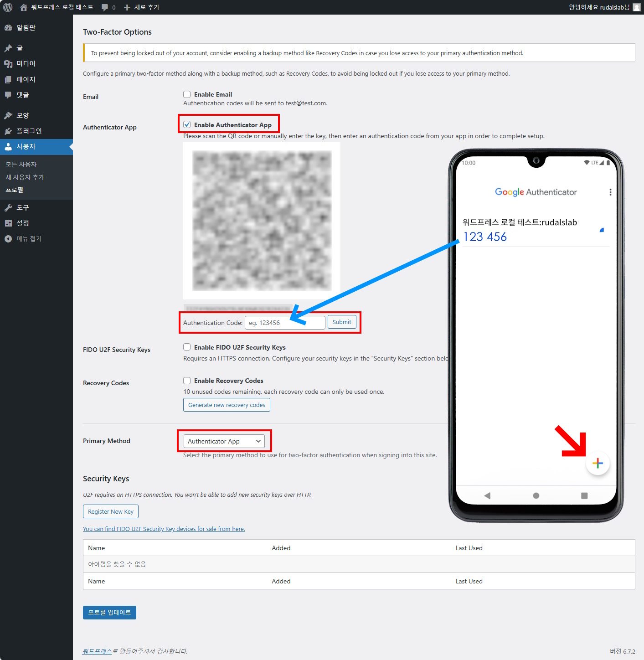The image size is (644, 660).
Task: Click the Security Keys heading
Action: click(106, 479)
